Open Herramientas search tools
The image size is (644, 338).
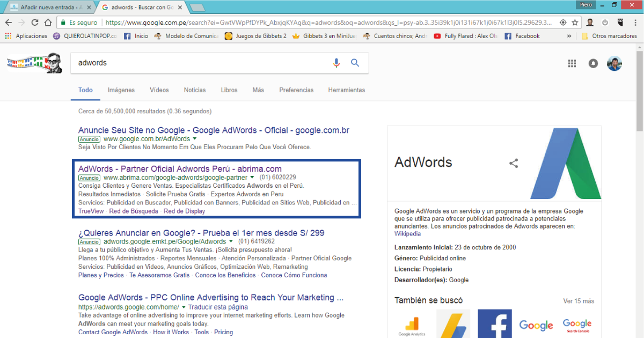click(x=347, y=90)
